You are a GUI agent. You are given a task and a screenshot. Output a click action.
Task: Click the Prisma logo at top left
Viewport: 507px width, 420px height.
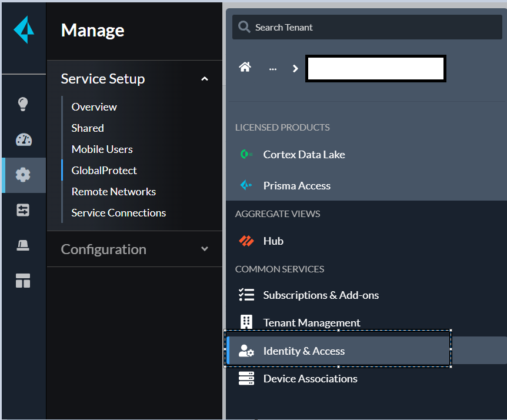[24, 29]
